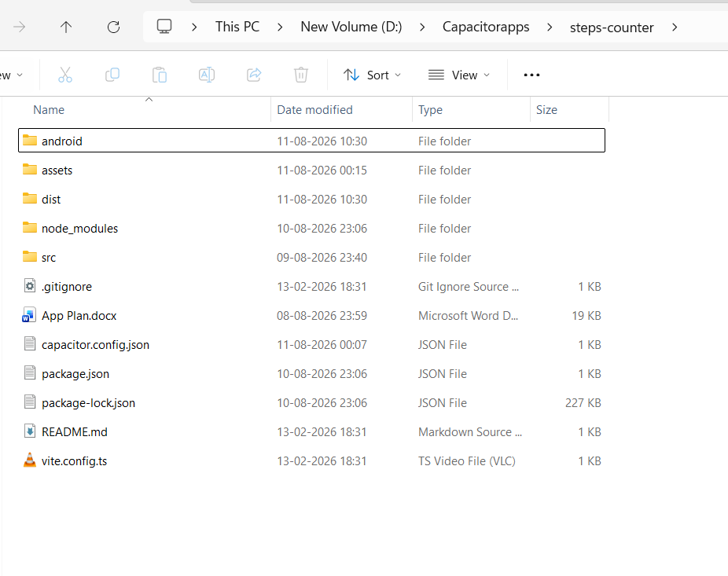
Task: Sort by Date modified column header
Action: pyautogui.click(x=314, y=110)
